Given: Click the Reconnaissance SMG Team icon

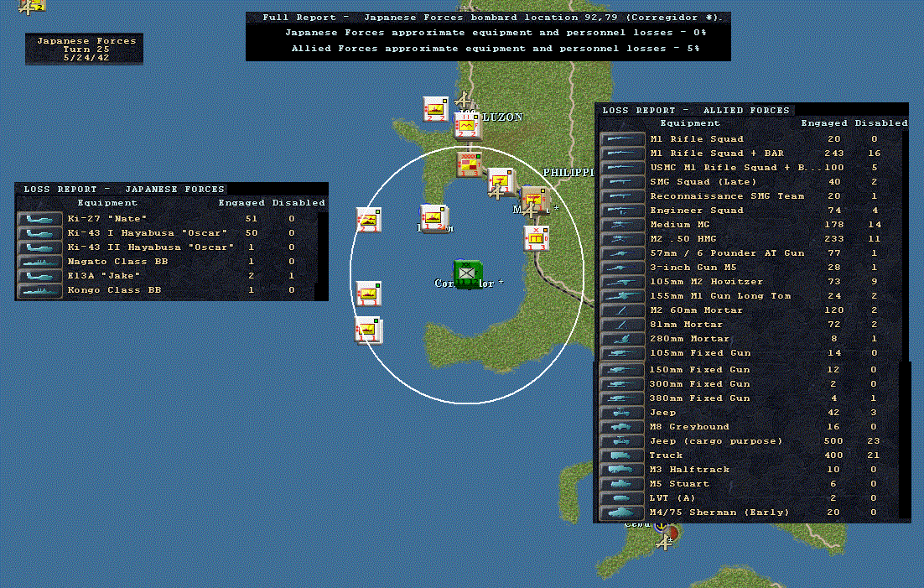Looking at the screenshot, I should (622, 195).
